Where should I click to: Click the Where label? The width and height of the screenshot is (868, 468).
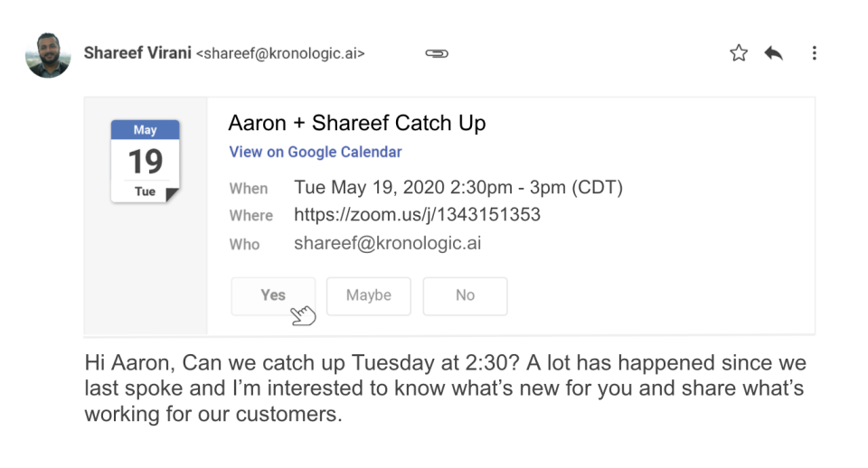coord(251,216)
